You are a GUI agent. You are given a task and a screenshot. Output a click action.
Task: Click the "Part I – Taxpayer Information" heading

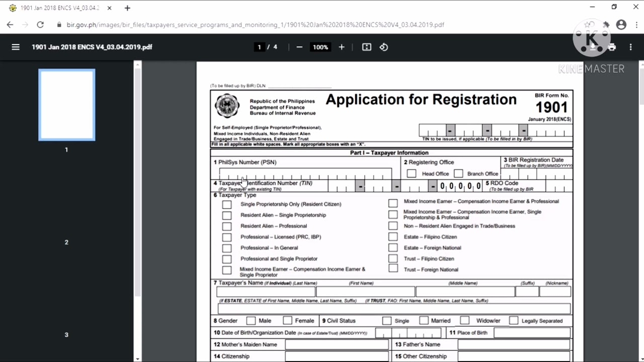(x=389, y=153)
